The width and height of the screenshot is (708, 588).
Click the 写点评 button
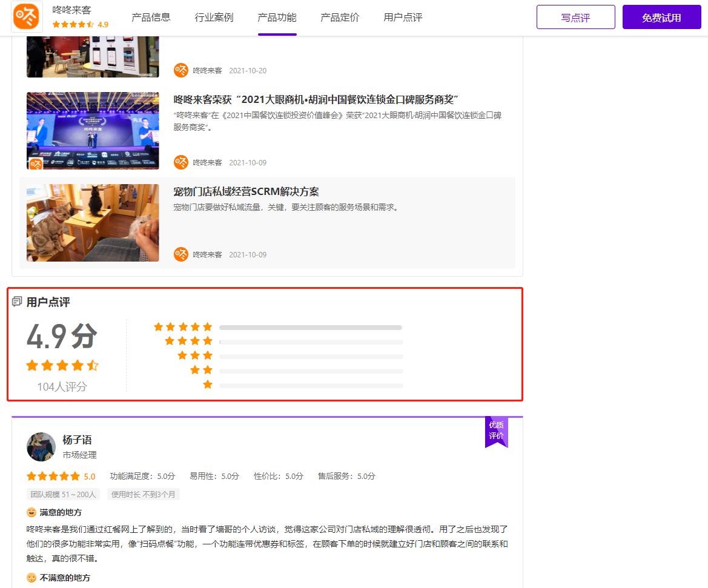pyautogui.click(x=576, y=17)
